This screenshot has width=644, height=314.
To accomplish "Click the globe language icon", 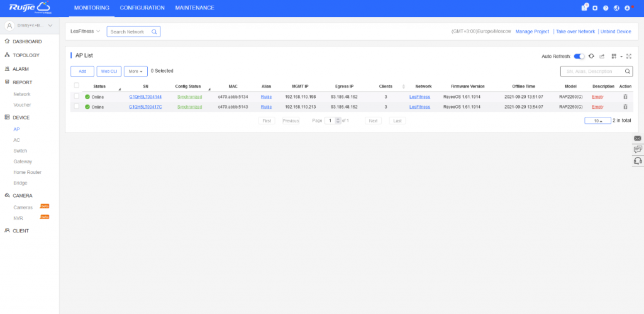I will point(616,8).
